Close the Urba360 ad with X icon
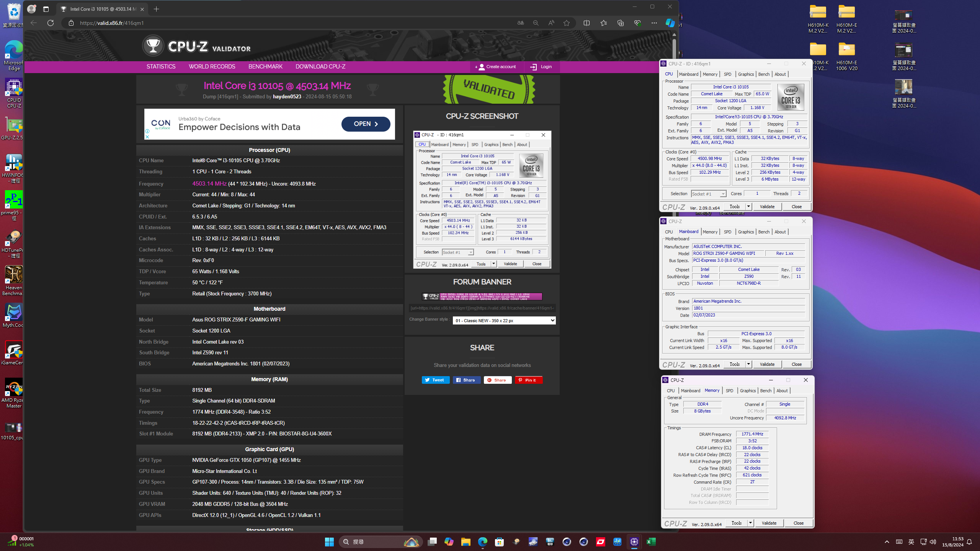Image resolution: width=980 pixels, height=551 pixels. (147, 137)
